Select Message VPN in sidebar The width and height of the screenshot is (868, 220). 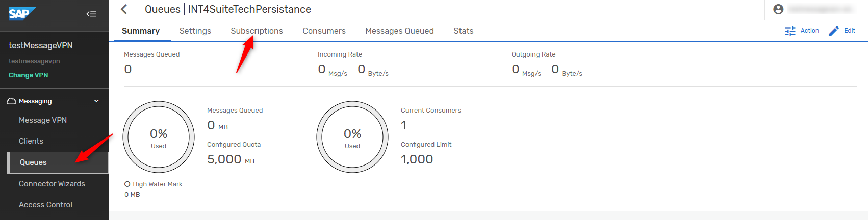point(43,120)
